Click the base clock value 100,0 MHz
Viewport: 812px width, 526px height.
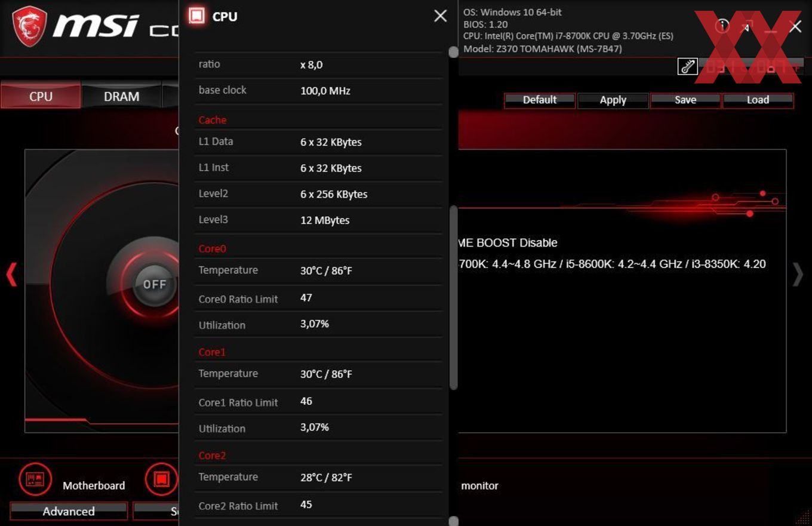click(325, 91)
